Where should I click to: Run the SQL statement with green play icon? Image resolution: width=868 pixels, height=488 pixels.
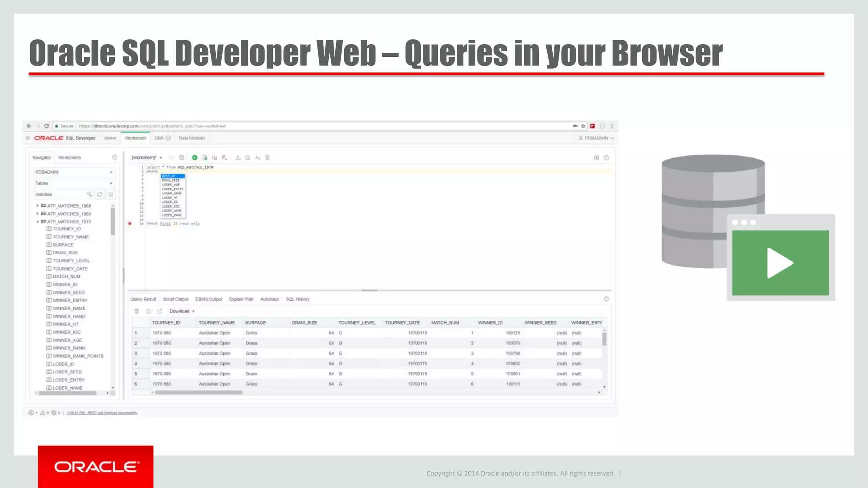click(195, 158)
